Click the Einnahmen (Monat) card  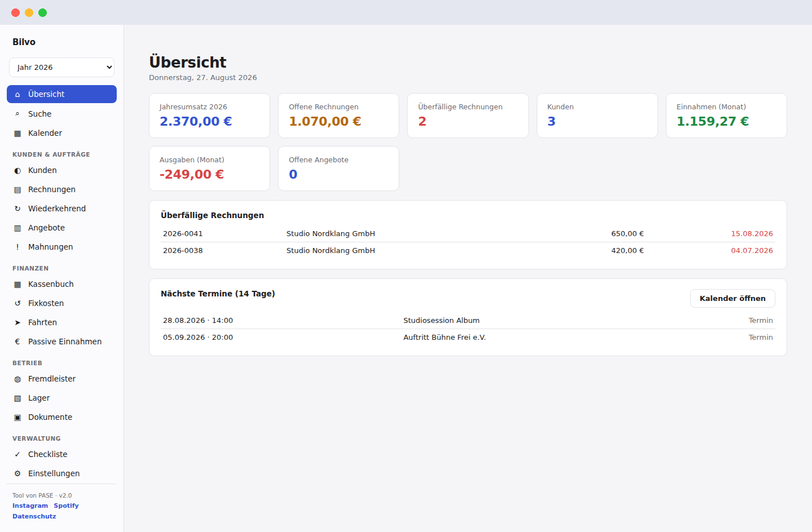(726, 116)
